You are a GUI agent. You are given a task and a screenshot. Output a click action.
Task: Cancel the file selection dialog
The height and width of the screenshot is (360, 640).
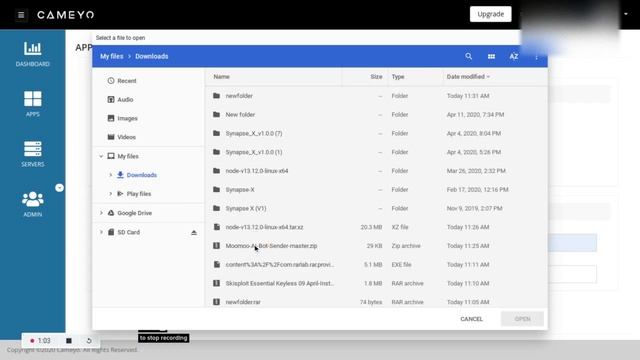pyautogui.click(x=471, y=319)
